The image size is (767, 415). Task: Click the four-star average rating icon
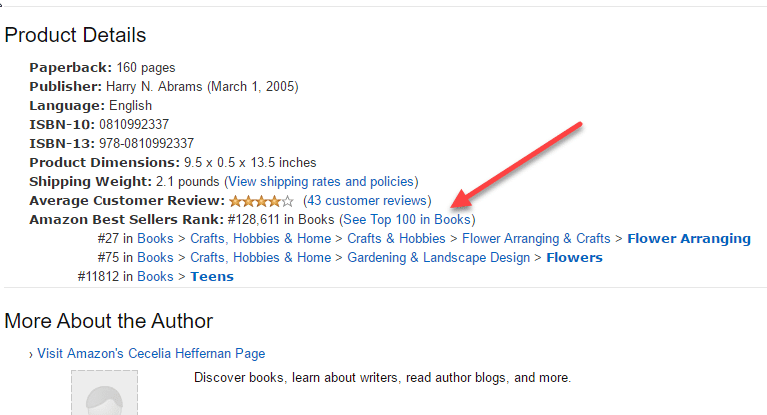pos(261,201)
